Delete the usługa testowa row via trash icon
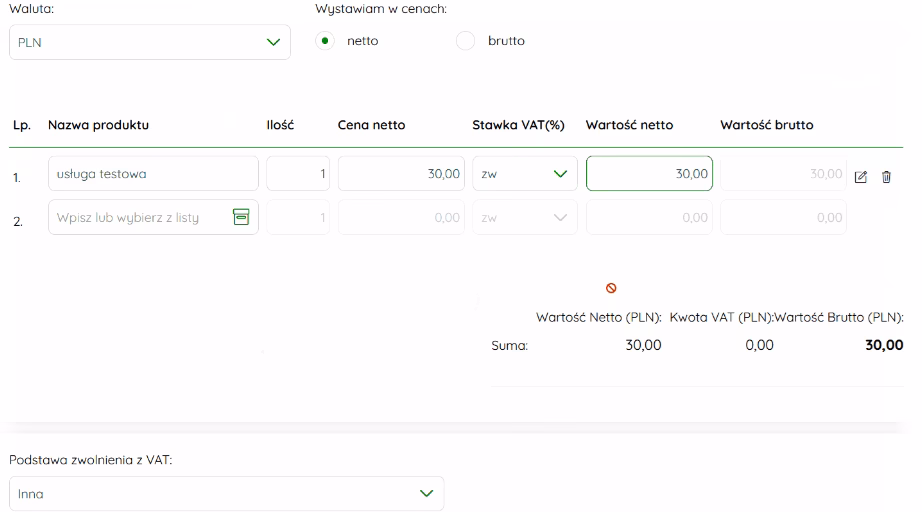922x512 pixels. [886, 177]
